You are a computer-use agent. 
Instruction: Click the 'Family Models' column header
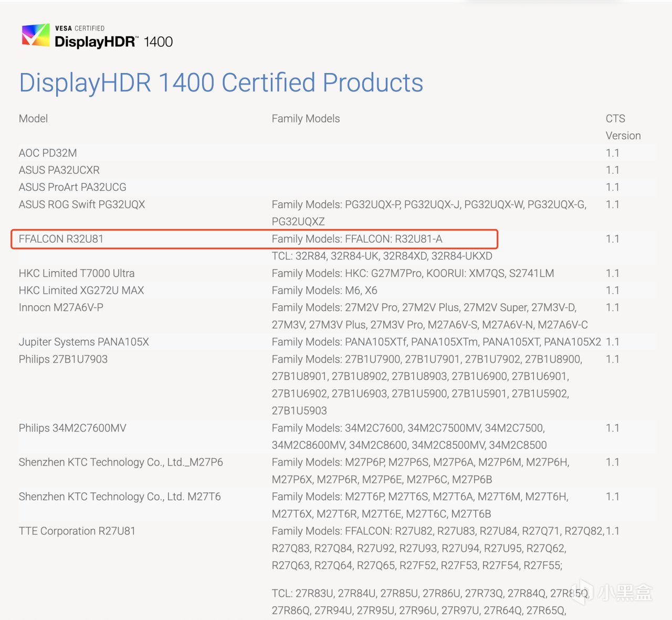(x=306, y=119)
